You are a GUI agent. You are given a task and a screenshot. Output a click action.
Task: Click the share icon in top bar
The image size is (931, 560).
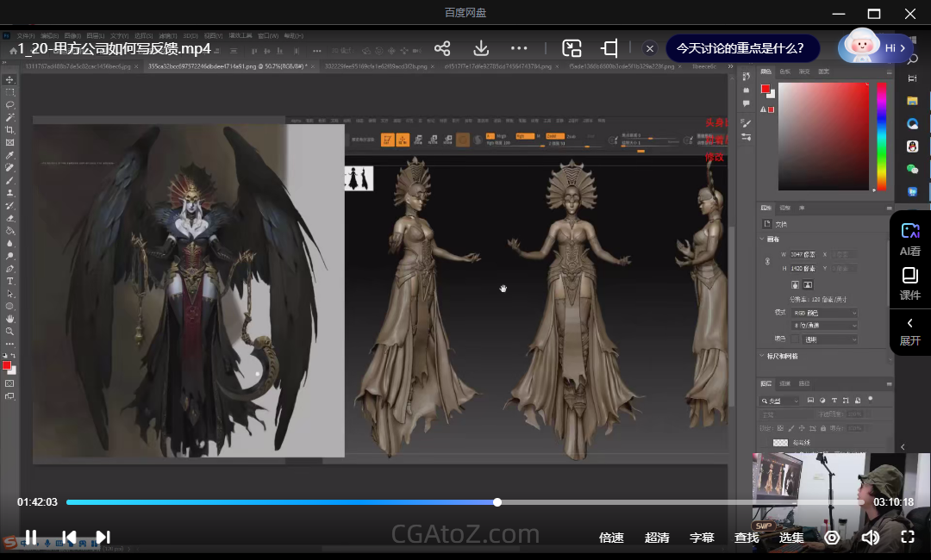tap(442, 48)
